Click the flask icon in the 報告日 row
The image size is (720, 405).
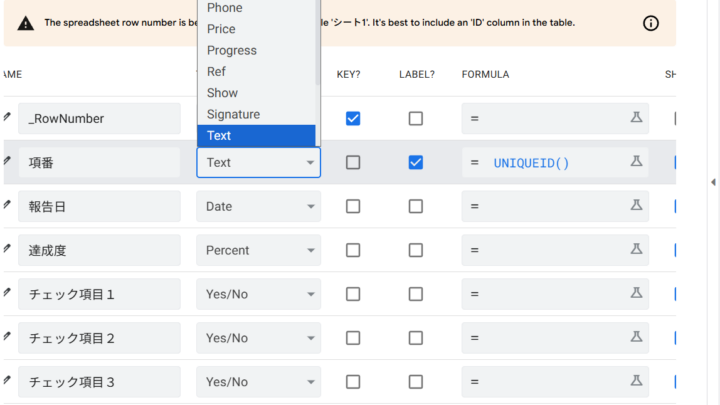point(635,206)
